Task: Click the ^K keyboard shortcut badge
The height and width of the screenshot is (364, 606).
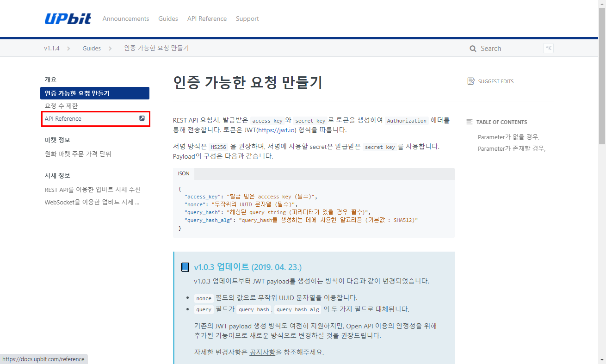Action: [x=548, y=48]
